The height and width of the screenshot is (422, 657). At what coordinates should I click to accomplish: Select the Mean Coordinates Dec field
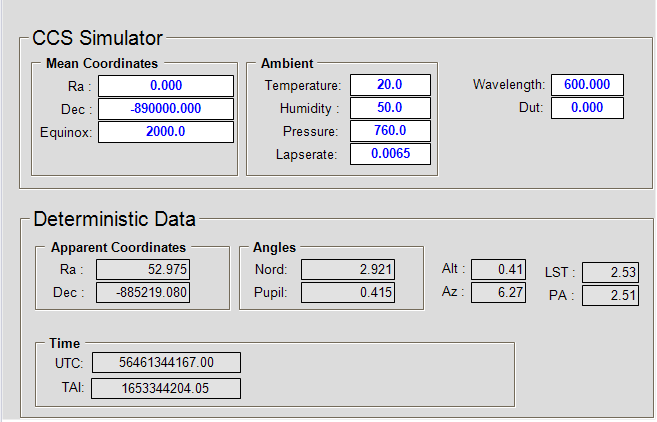165,109
